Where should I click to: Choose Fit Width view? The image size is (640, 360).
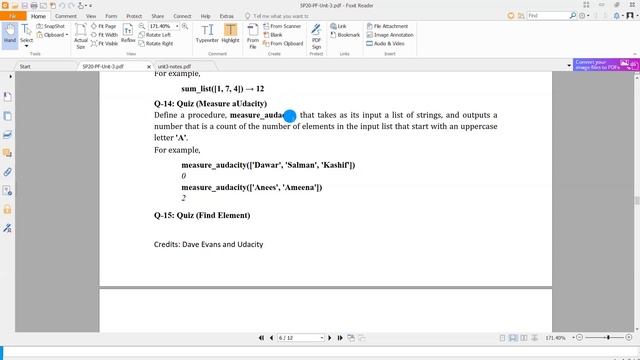104,35
